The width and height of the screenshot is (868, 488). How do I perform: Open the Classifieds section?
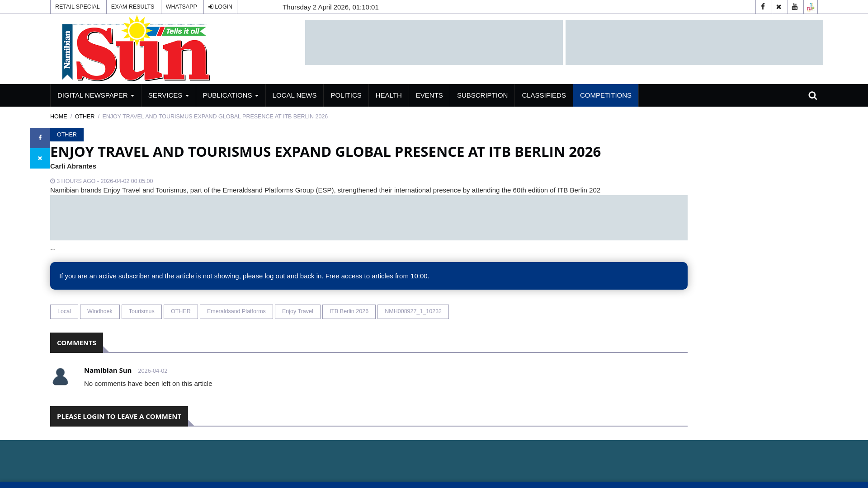click(x=544, y=95)
